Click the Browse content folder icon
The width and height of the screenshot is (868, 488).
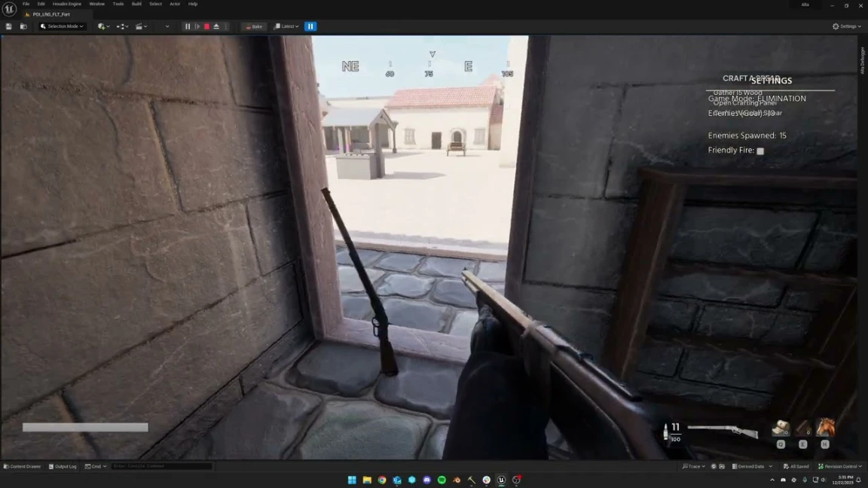(23, 26)
